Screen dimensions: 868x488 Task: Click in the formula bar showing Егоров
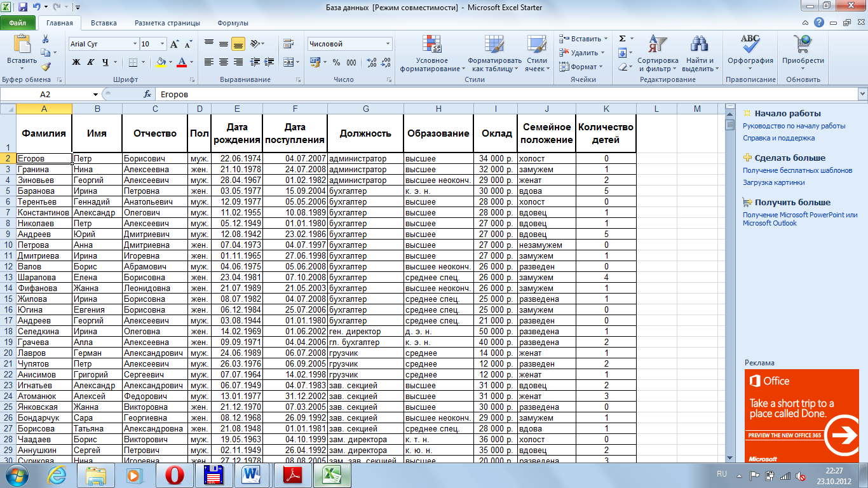506,94
